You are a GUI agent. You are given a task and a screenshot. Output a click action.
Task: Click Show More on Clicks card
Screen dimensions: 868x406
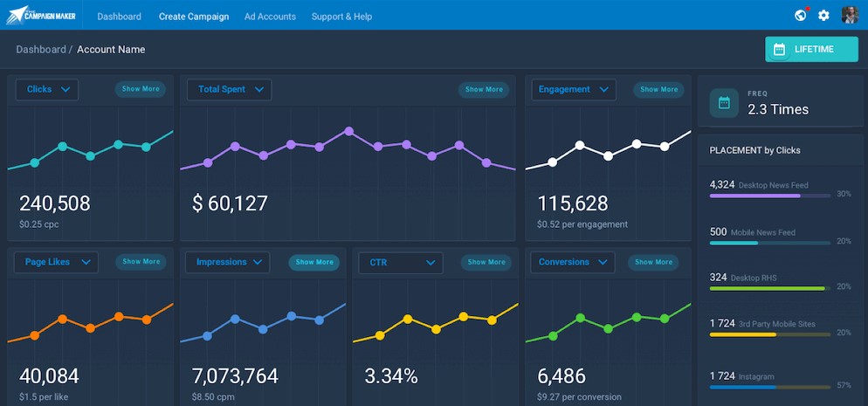point(141,89)
